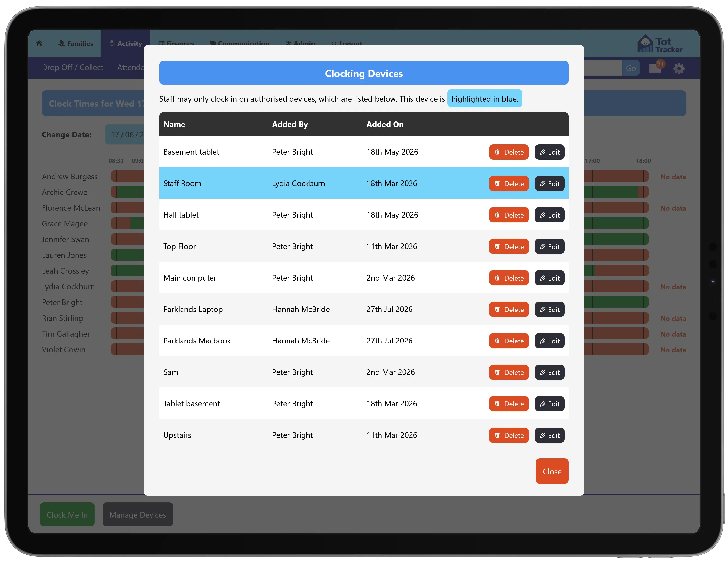Select Archie Crewe in staff list

pyautogui.click(x=64, y=192)
